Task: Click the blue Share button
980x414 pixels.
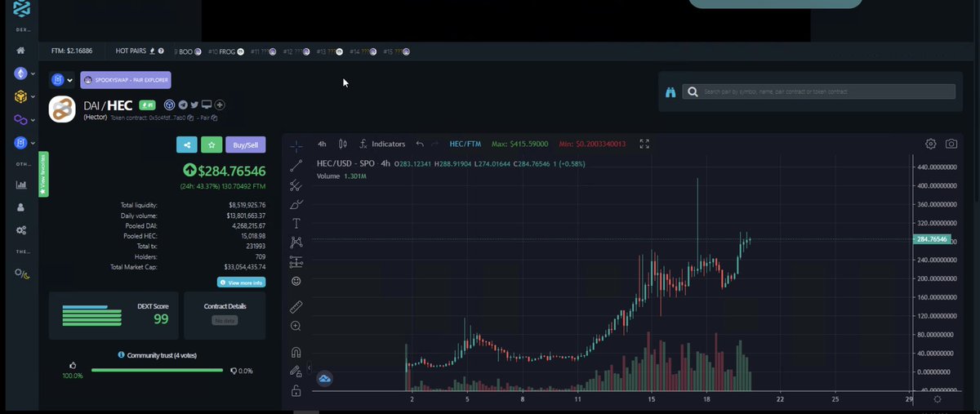Action: click(187, 145)
